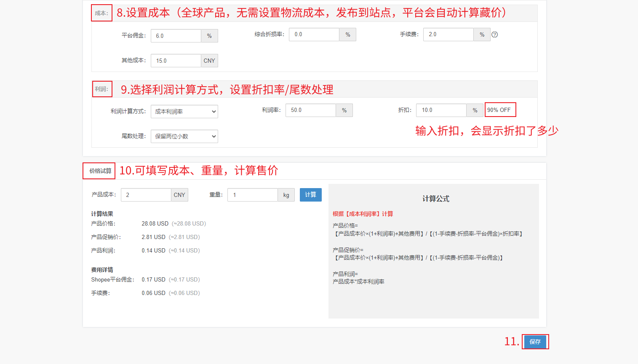This screenshot has width=638, height=364.
Task: Focus the 折扣 input field
Action: tap(441, 110)
